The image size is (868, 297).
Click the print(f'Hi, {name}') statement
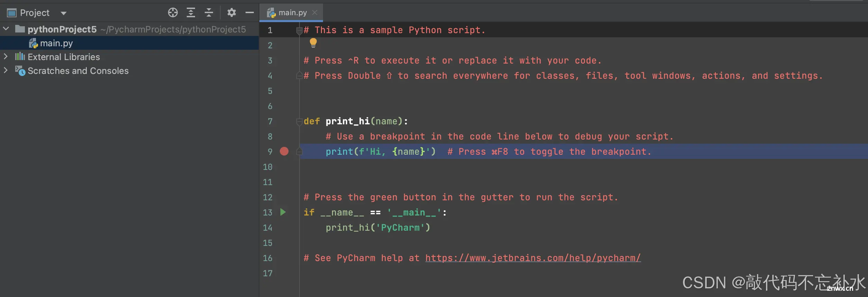pos(381,152)
